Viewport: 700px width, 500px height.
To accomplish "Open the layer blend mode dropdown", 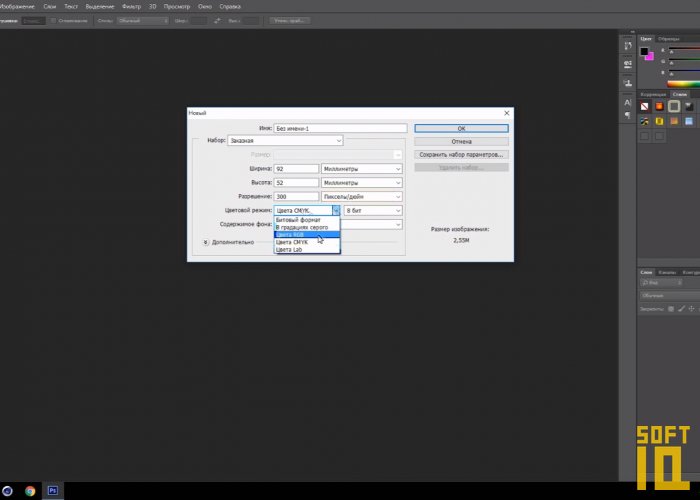I will 670,296.
